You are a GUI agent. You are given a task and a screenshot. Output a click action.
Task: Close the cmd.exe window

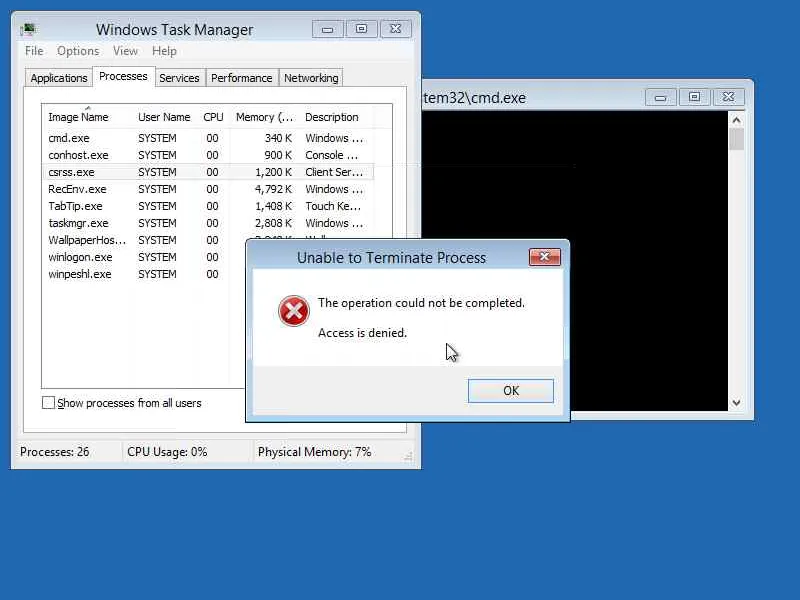(x=729, y=97)
